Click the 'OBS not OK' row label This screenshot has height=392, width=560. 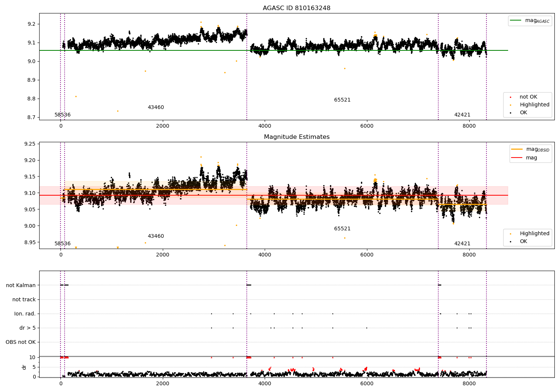pos(21,342)
